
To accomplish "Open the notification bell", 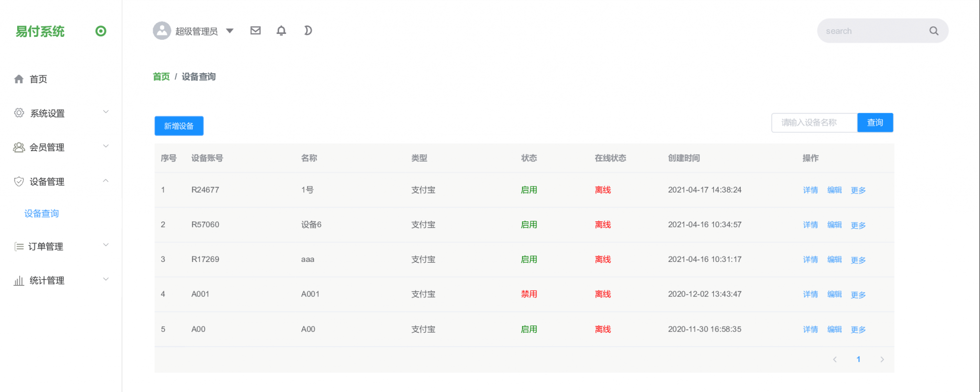I will pos(281,31).
